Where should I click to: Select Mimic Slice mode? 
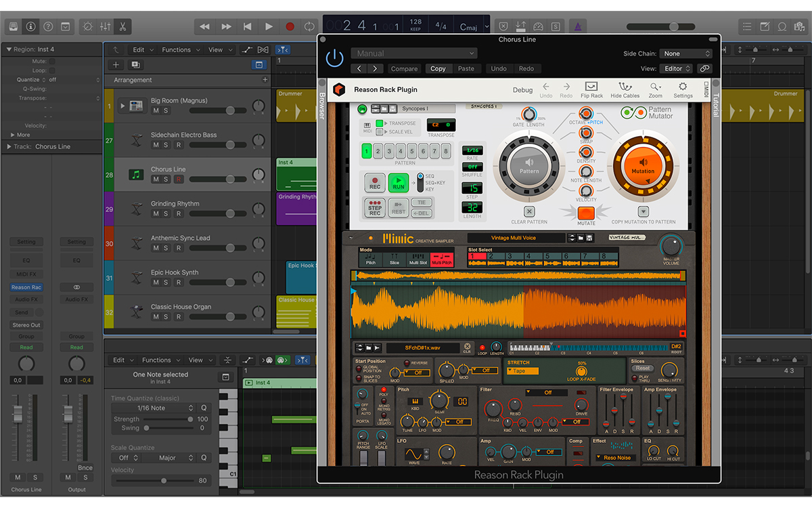pyautogui.click(x=394, y=259)
